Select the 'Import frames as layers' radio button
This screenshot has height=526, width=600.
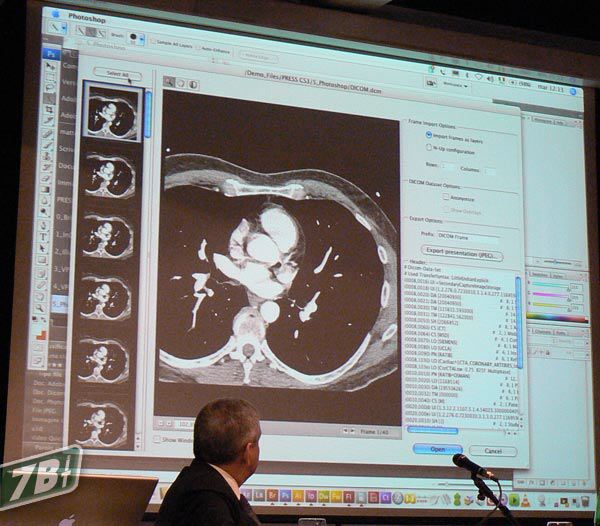pyautogui.click(x=428, y=134)
